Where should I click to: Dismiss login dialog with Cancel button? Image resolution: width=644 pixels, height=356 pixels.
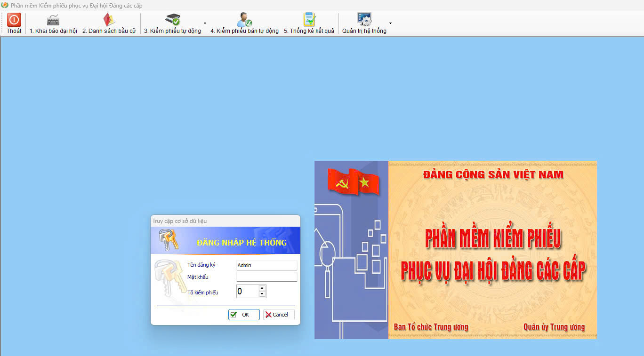click(x=279, y=315)
